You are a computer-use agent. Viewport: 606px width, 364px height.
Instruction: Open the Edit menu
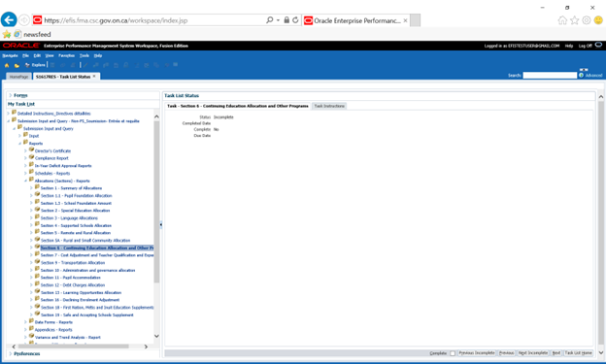pyautogui.click(x=37, y=55)
